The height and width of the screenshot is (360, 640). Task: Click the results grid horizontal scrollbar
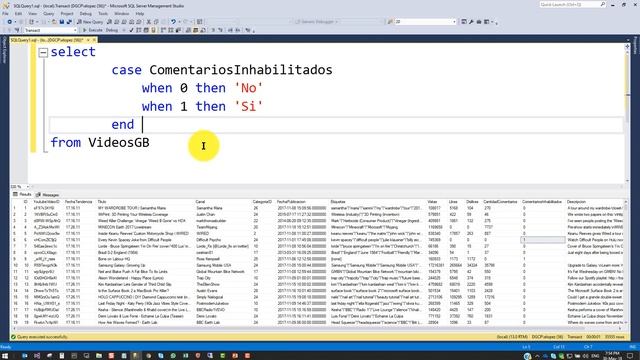pos(318,328)
